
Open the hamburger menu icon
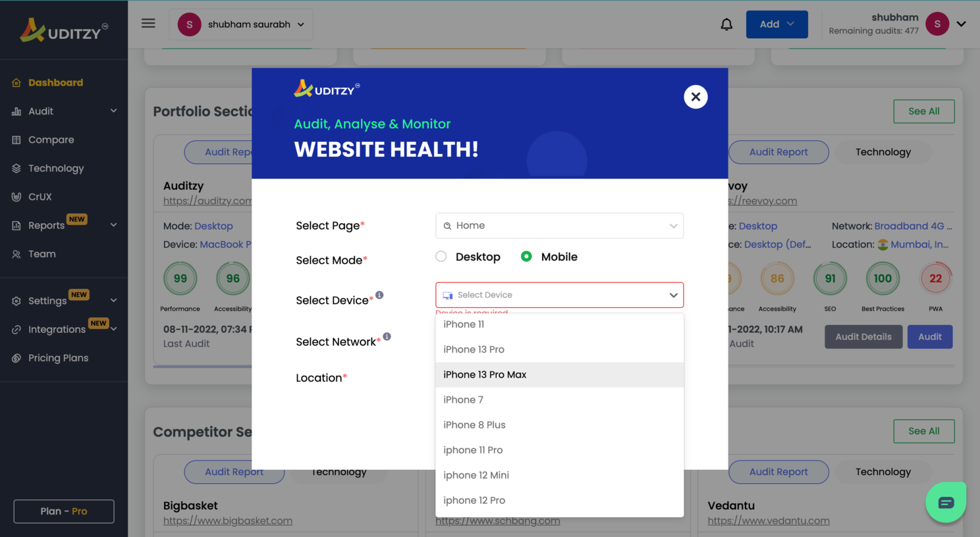[x=148, y=24]
